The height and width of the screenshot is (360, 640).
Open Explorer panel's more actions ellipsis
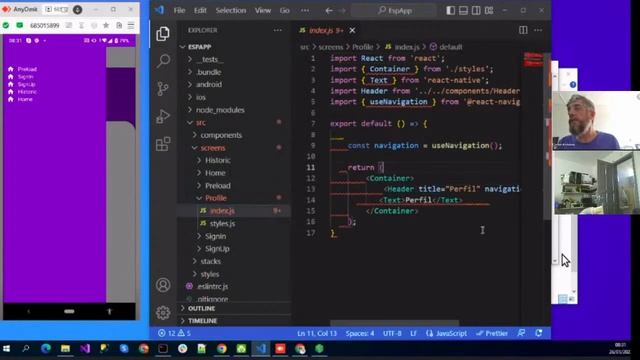[278, 30]
